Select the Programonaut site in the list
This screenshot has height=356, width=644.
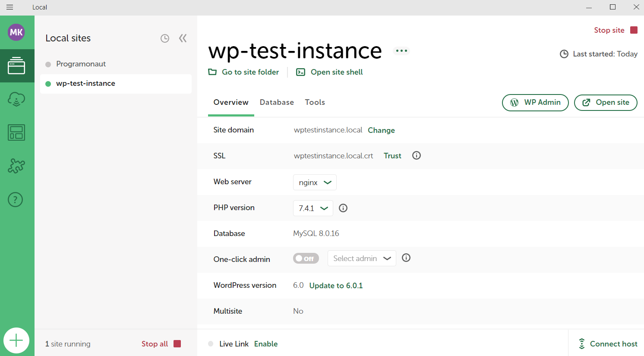coord(81,63)
